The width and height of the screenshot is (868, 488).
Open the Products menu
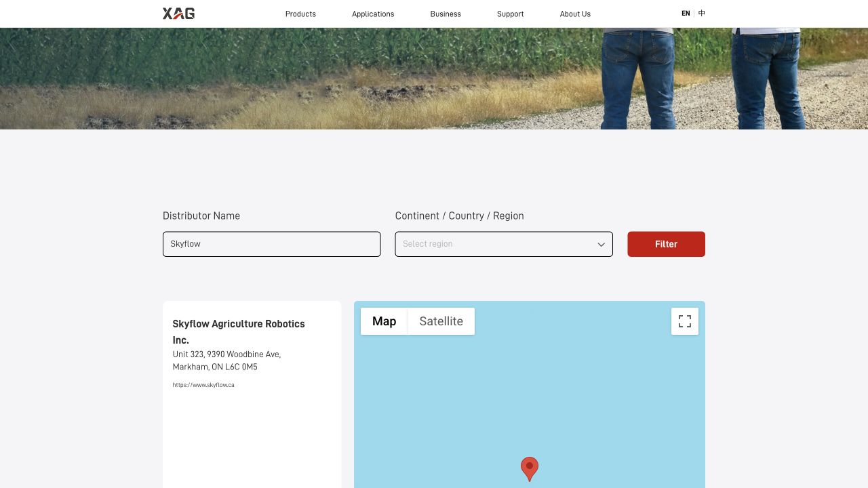tap(300, 14)
